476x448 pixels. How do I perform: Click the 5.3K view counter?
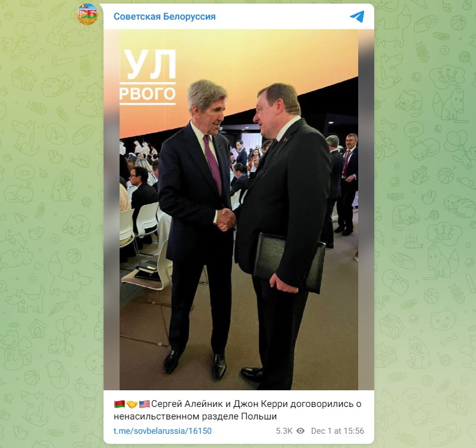point(284,431)
